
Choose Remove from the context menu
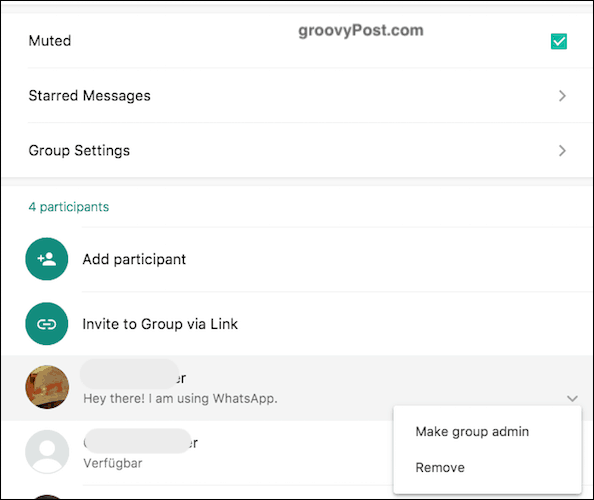pyautogui.click(x=440, y=467)
